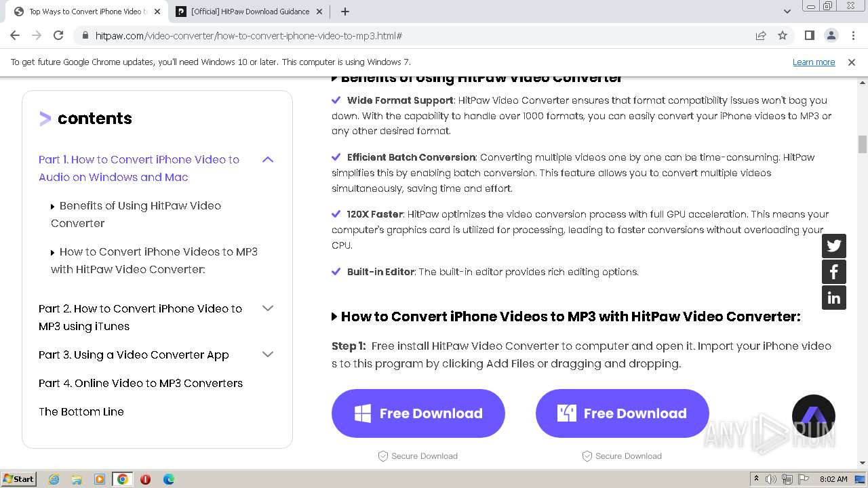Switch to HitPaw Download Guidance tab
Image resolution: width=868 pixels, height=488 pixels.
point(250,12)
